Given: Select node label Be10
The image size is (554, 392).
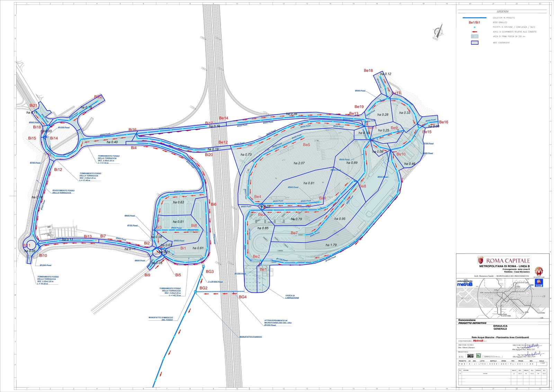Looking at the screenshot, I should (x=401, y=154).
